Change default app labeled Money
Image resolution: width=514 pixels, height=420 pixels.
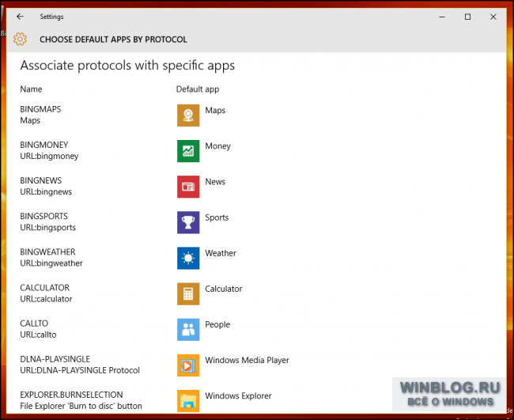[217, 146]
